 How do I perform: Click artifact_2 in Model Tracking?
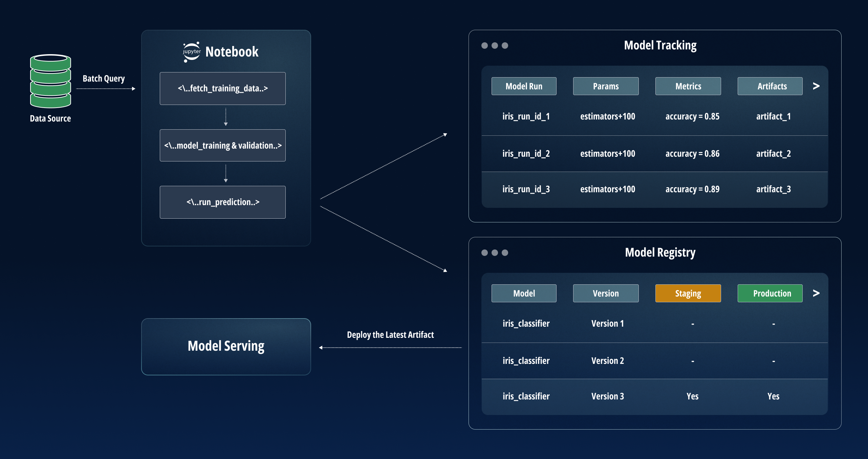(773, 154)
